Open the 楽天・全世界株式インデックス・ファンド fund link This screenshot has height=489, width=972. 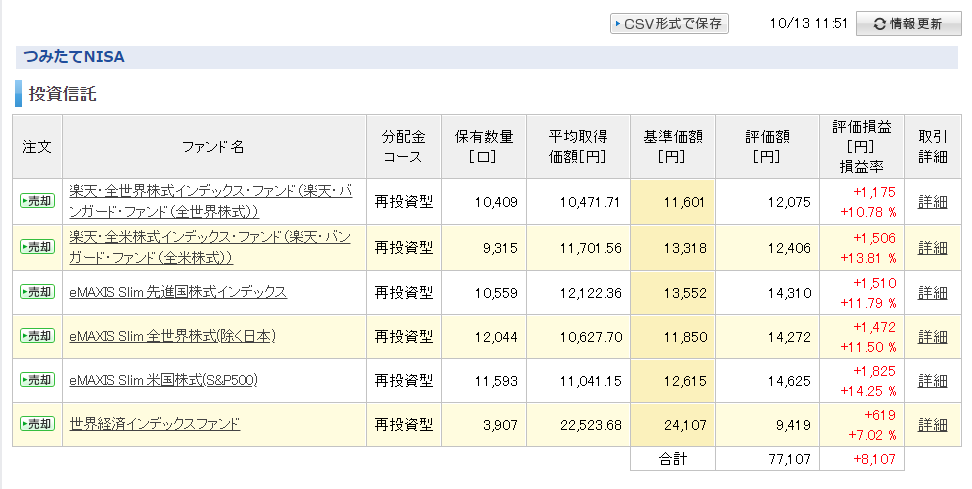[x=211, y=201]
